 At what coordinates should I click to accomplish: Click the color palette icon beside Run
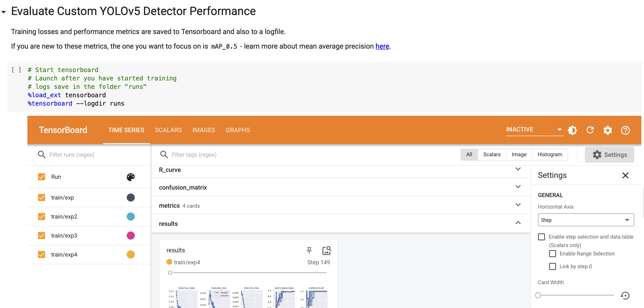point(131,177)
